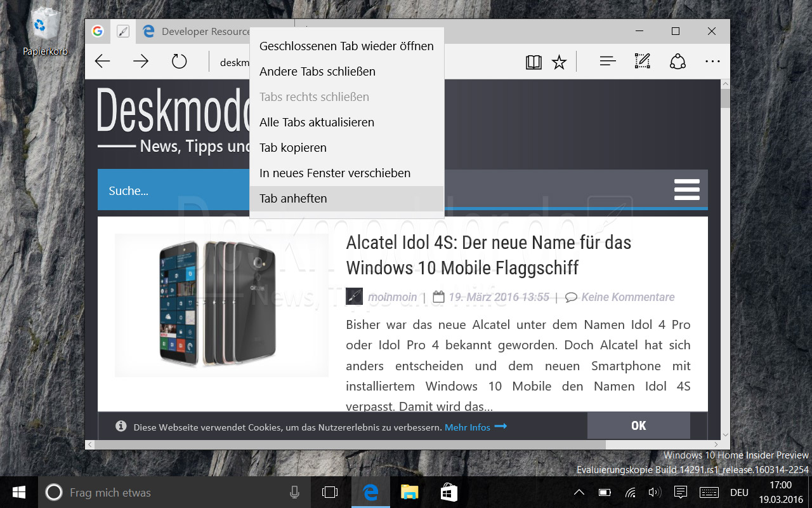
Task: Choose Tab anheften from context menu
Action: coord(346,199)
